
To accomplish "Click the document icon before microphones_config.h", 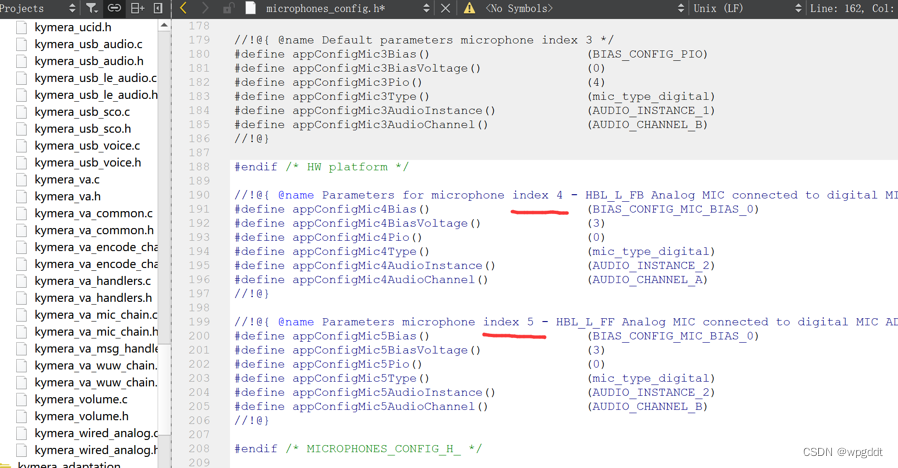I will (250, 8).
